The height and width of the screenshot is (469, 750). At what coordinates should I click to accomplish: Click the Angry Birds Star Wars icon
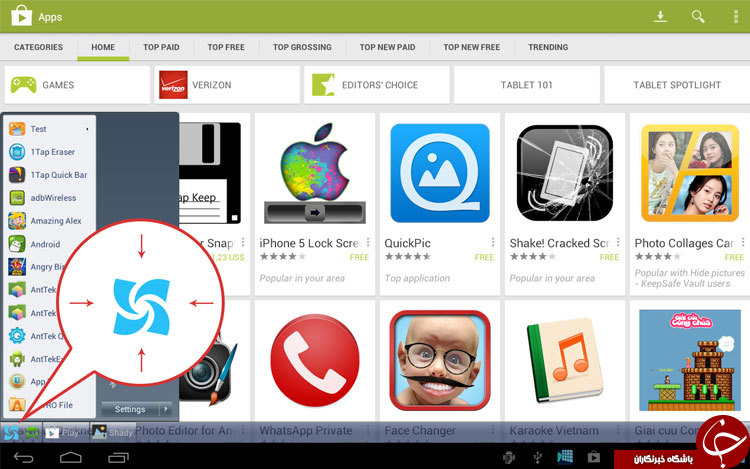click(x=17, y=267)
